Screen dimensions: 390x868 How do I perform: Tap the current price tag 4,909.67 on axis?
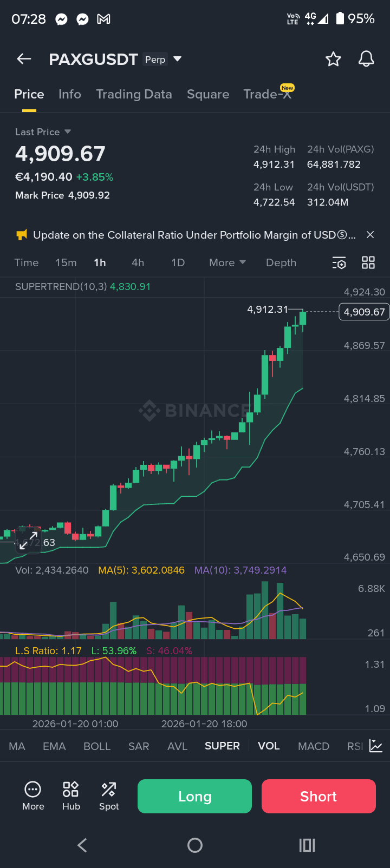[364, 312]
